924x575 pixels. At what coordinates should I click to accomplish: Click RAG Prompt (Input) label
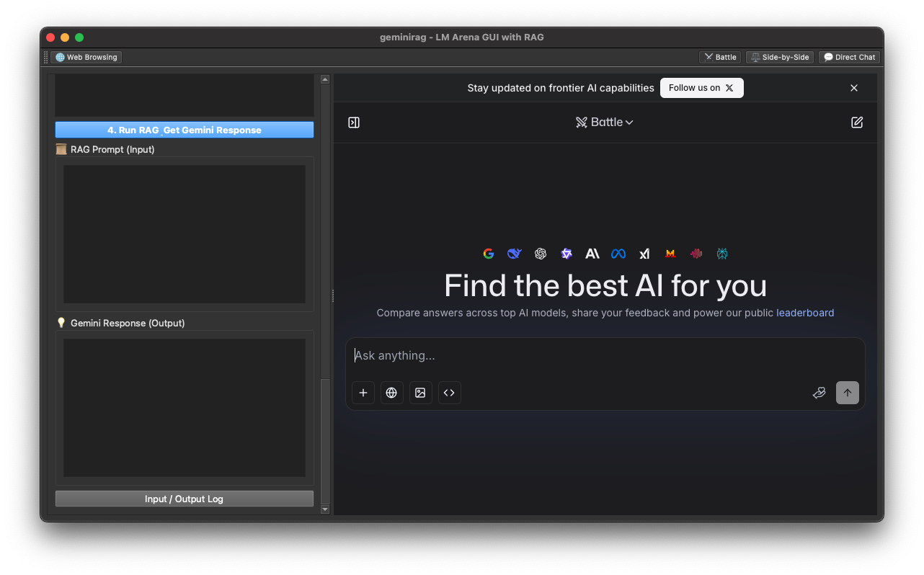pos(112,149)
